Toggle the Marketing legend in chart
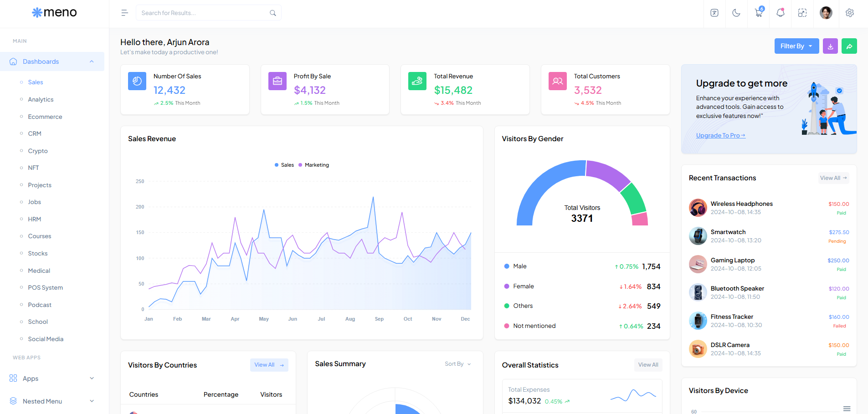 pos(313,165)
